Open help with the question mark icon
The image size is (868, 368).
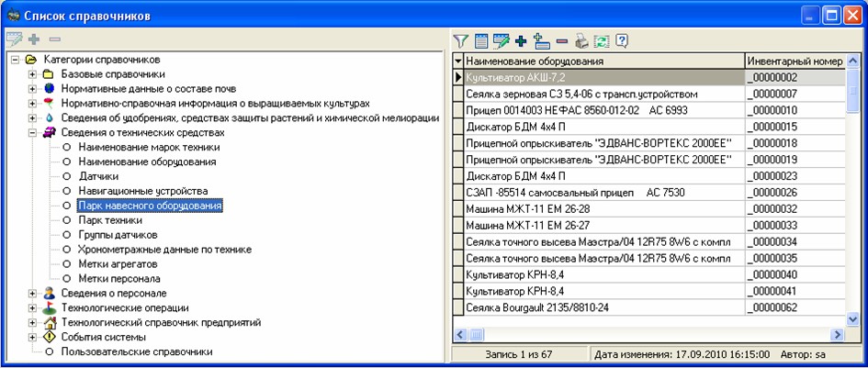coord(622,40)
